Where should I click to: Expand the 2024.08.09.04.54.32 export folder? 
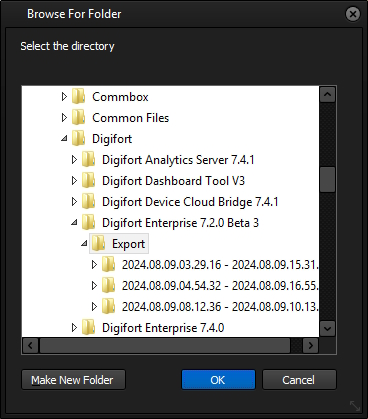[94, 286]
